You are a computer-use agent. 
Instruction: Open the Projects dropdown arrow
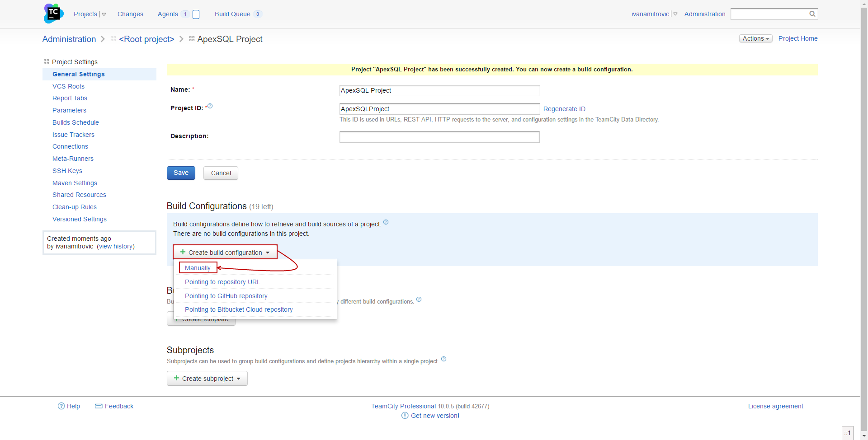click(104, 14)
